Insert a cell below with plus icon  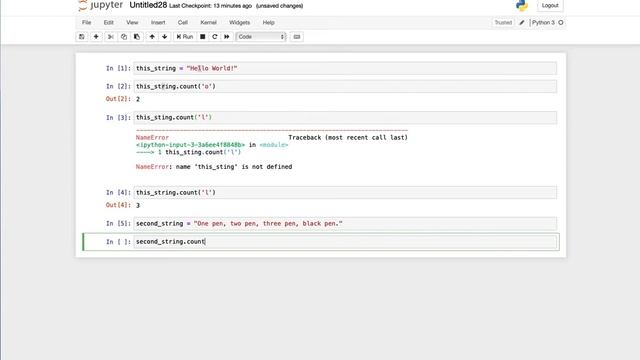point(96,37)
